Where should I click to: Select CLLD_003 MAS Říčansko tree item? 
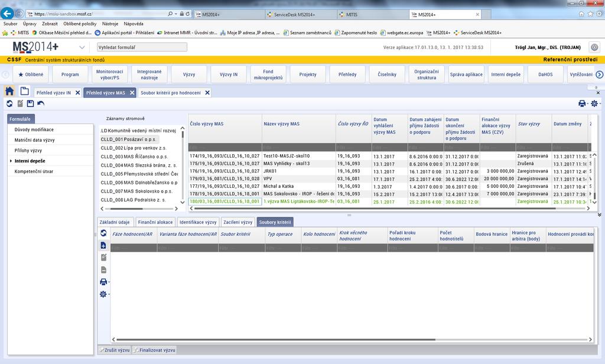coord(134,157)
